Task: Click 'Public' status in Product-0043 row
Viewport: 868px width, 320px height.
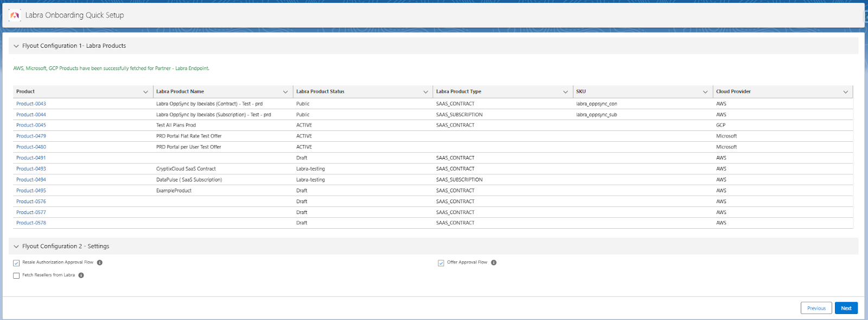Action: point(303,104)
